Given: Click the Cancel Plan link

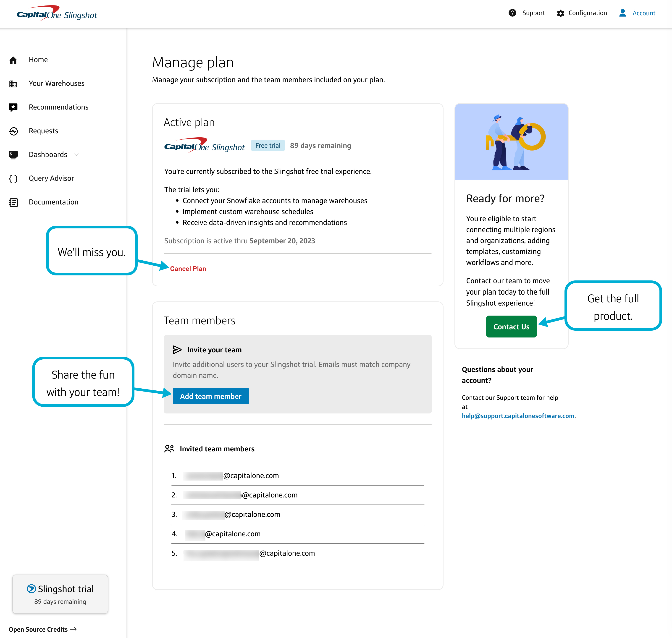Looking at the screenshot, I should [188, 269].
